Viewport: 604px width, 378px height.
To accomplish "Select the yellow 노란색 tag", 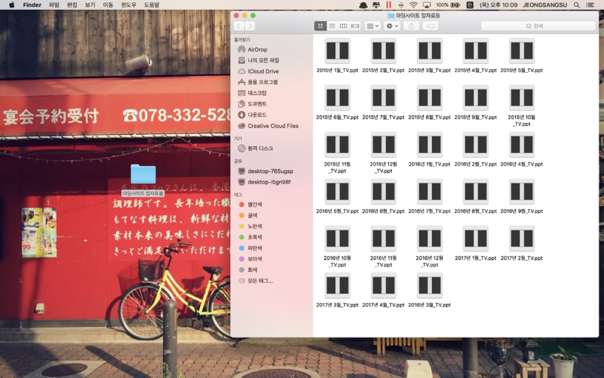I will (251, 226).
